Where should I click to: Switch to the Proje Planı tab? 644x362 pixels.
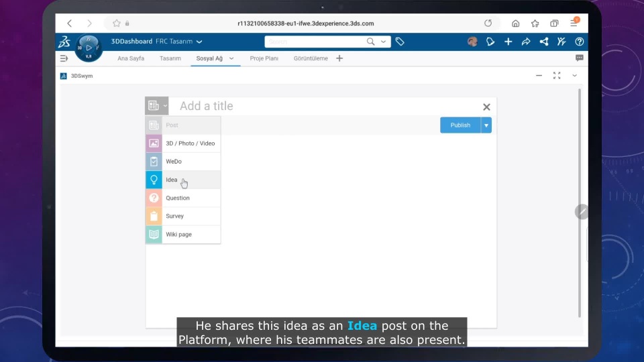(x=264, y=58)
